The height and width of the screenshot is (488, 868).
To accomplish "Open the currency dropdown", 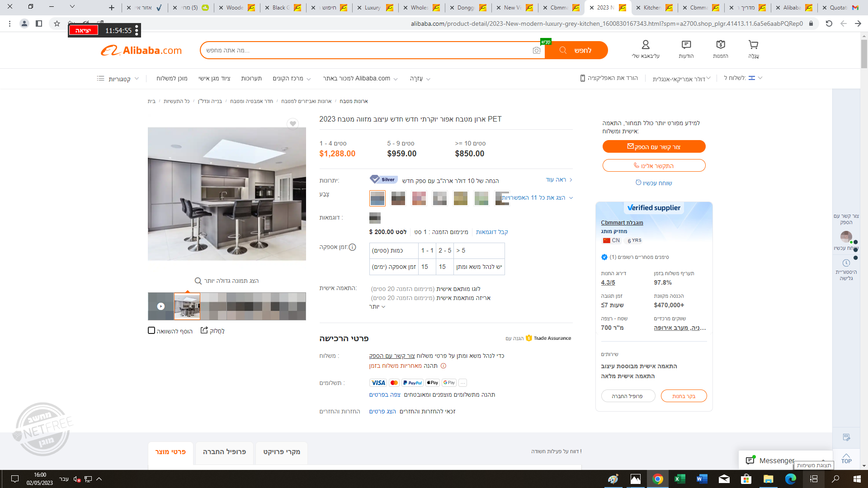I will tap(681, 79).
